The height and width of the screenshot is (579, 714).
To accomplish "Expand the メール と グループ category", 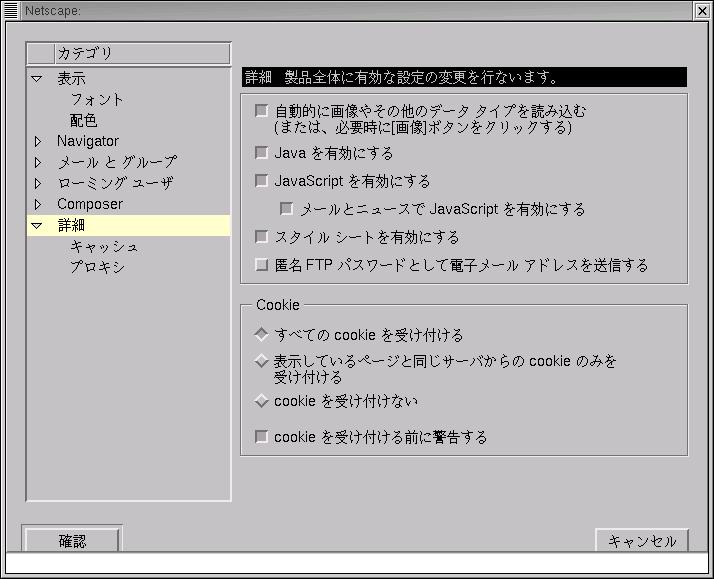I will point(38,163).
